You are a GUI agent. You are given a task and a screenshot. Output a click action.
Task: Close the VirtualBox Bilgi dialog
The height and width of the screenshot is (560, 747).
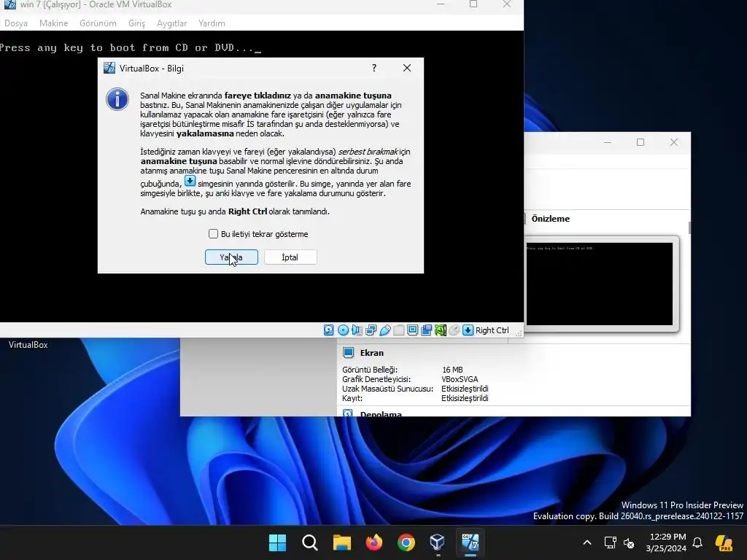point(407,68)
